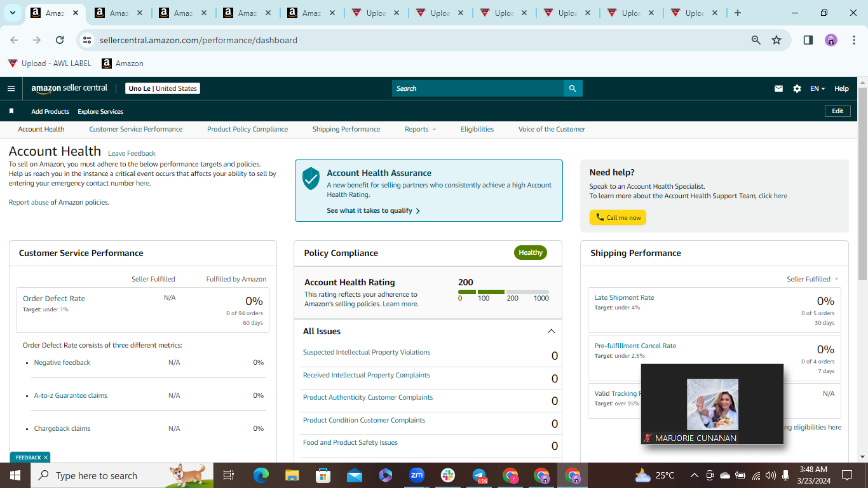Open Telegram from the taskbar

[479, 475]
